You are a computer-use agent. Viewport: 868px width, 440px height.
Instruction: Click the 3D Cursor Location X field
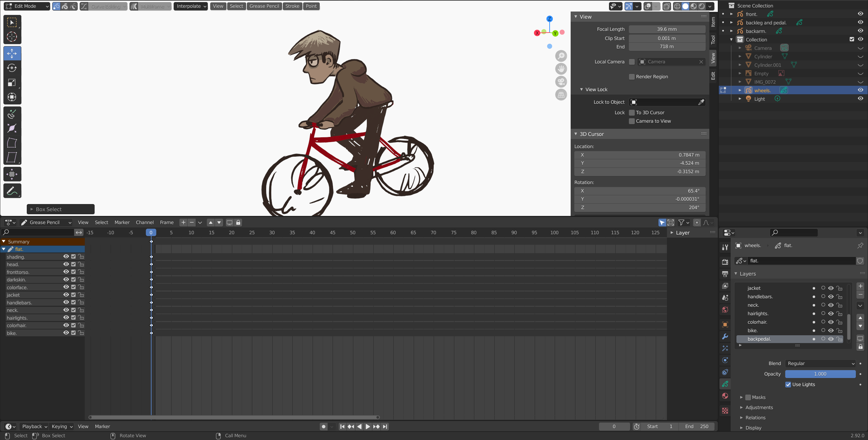pyautogui.click(x=640, y=155)
